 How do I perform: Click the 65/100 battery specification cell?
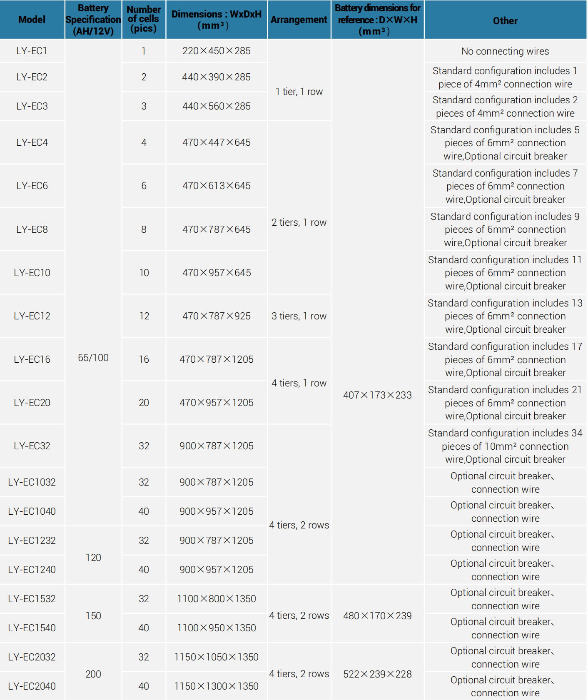coord(93,358)
